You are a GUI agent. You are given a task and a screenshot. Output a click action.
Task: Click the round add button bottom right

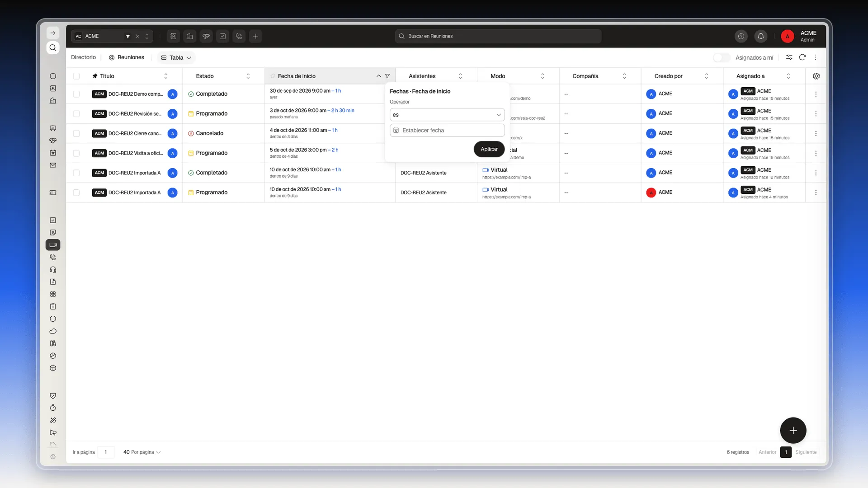(x=793, y=430)
